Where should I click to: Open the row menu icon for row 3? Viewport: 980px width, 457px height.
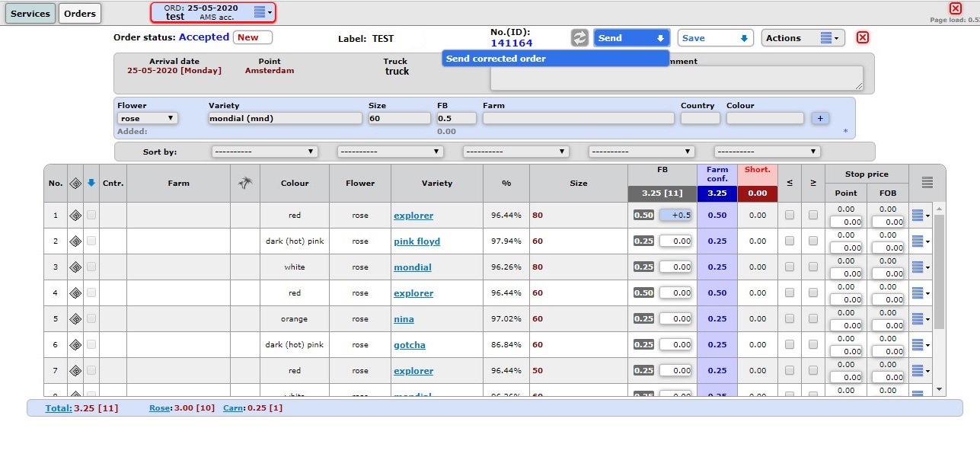coord(920,267)
